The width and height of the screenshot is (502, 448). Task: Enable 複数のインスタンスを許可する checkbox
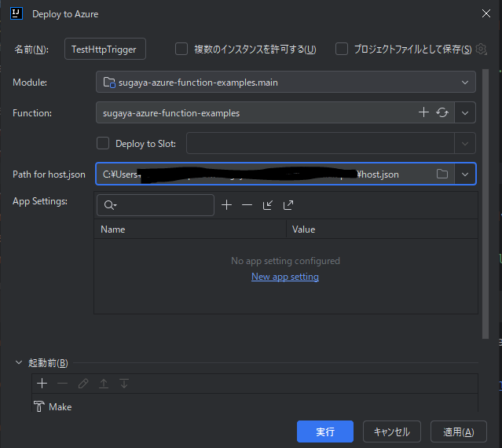(x=181, y=50)
